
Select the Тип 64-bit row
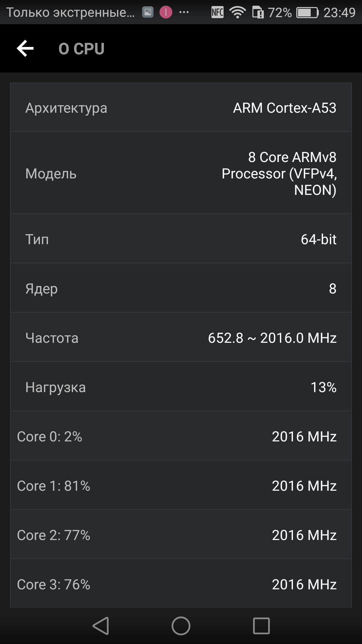tap(181, 239)
